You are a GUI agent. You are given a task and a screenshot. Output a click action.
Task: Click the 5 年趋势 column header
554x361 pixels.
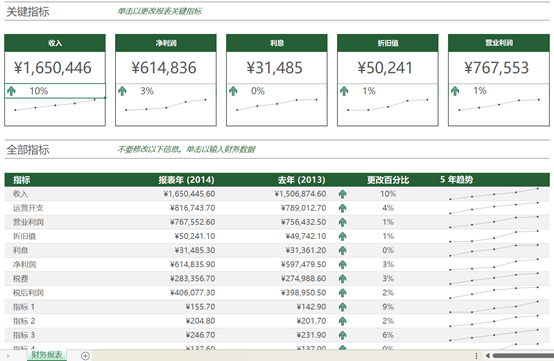[x=456, y=179]
